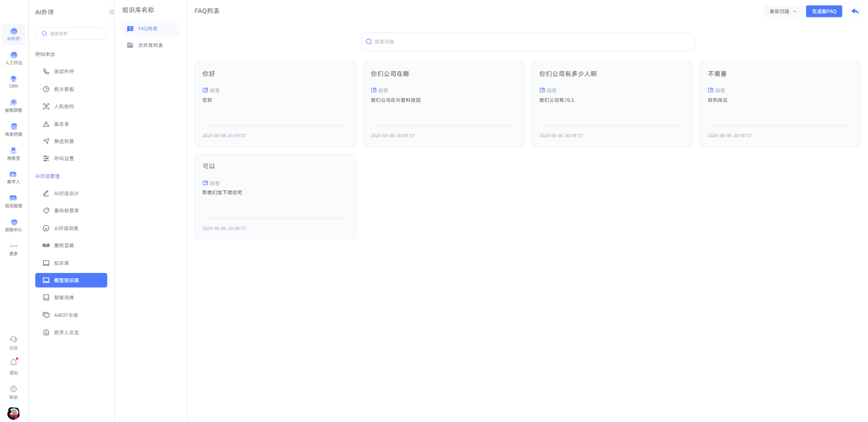The height and width of the screenshot is (422, 868).
Task: Open the CRM module in left rail
Action: pyautogui.click(x=13, y=81)
